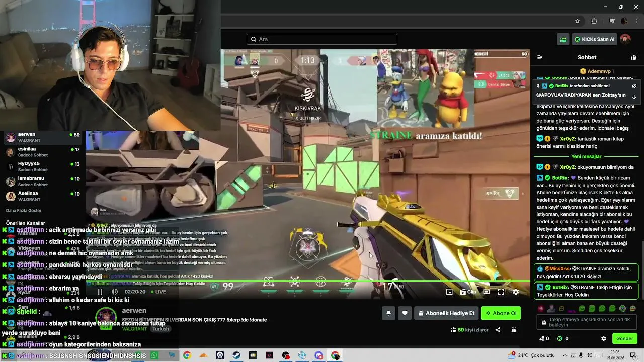This screenshot has height=362, width=644.
Task: Bookmark this page with the star
Action: (x=577, y=21)
